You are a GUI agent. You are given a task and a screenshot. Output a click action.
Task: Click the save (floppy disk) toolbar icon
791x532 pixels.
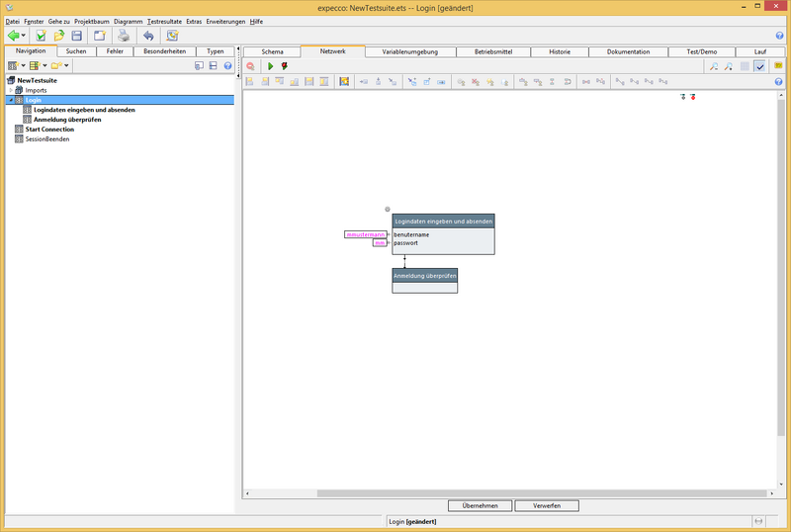(76, 36)
